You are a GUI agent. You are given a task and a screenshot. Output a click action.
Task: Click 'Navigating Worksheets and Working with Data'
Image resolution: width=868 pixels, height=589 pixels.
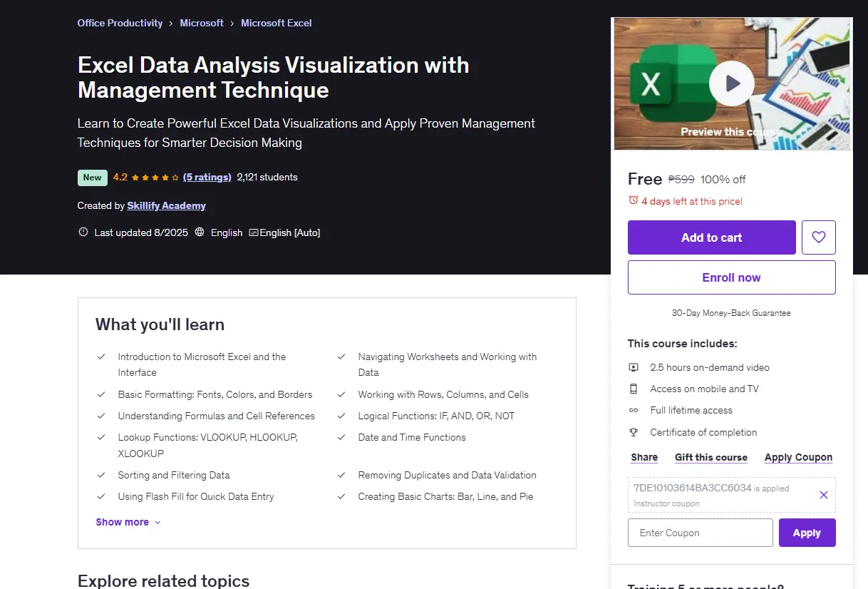tap(448, 364)
